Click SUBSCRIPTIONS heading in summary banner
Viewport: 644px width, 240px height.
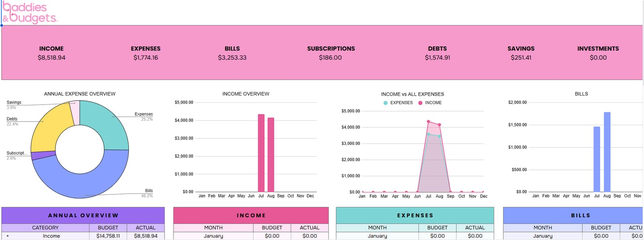tap(331, 49)
